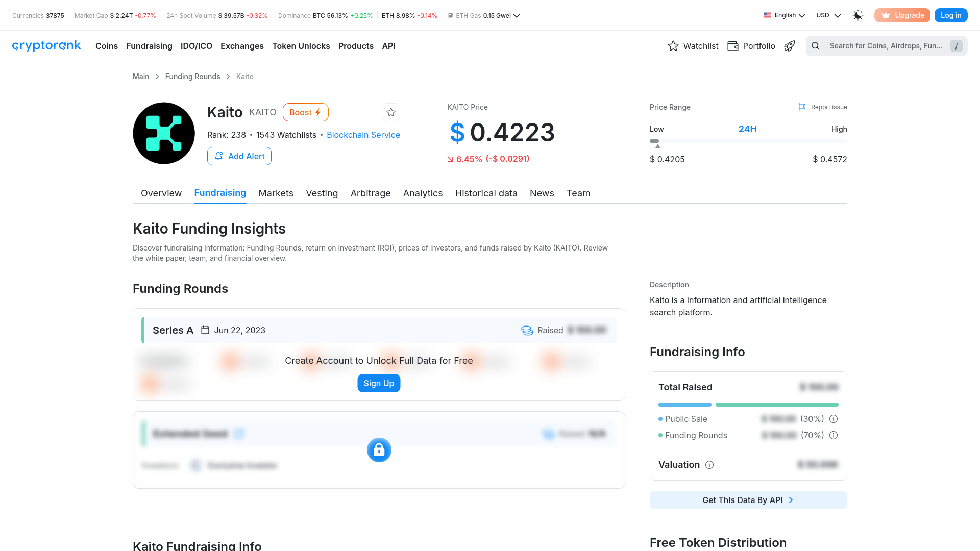Switch to the Arbitrage tab
The image size is (980, 551).
(x=371, y=193)
